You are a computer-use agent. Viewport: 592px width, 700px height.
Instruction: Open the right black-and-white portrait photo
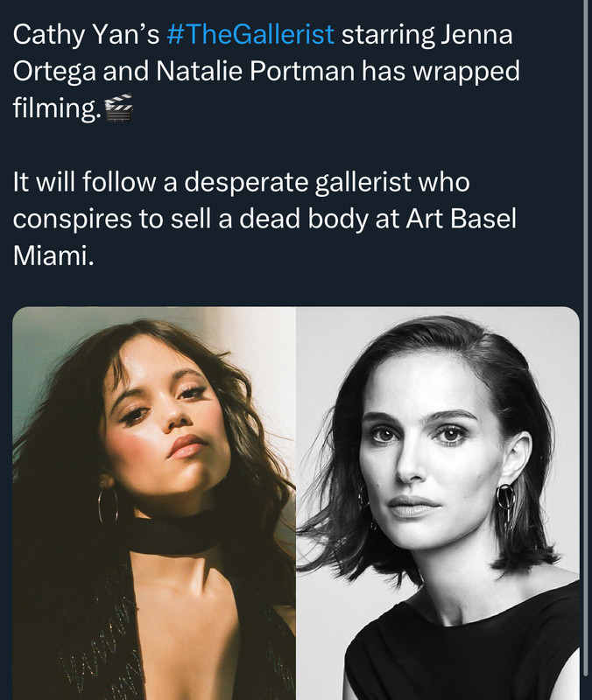point(438,503)
